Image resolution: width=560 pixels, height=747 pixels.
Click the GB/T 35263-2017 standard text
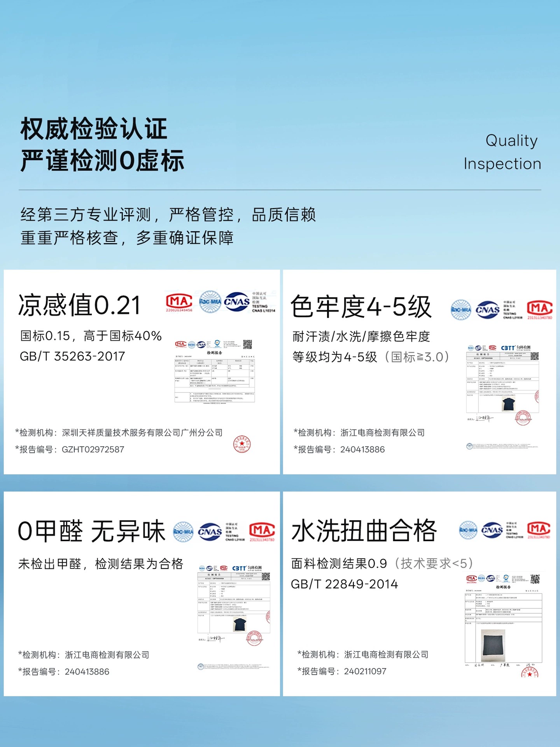[x=72, y=356]
